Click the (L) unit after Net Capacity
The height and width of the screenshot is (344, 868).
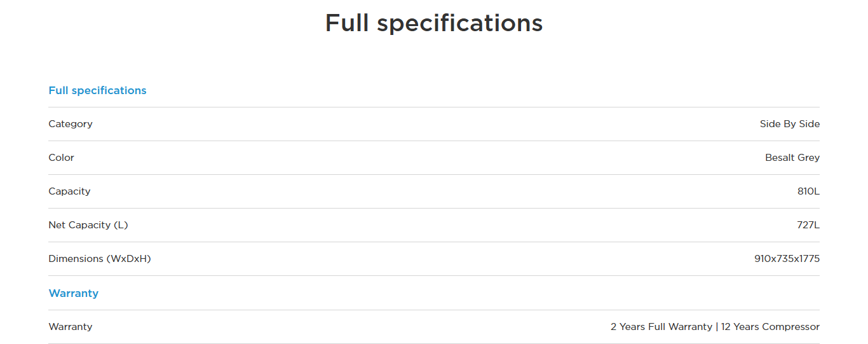(121, 225)
